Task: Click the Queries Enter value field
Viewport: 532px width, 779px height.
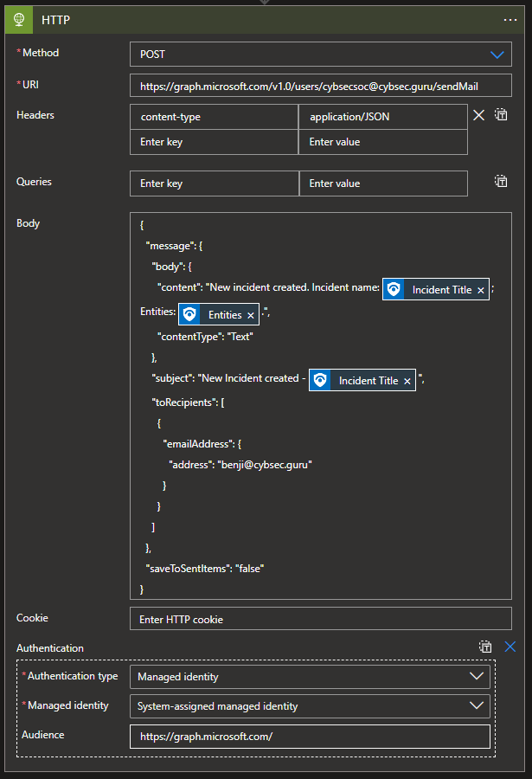Action: pyautogui.click(x=383, y=183)
